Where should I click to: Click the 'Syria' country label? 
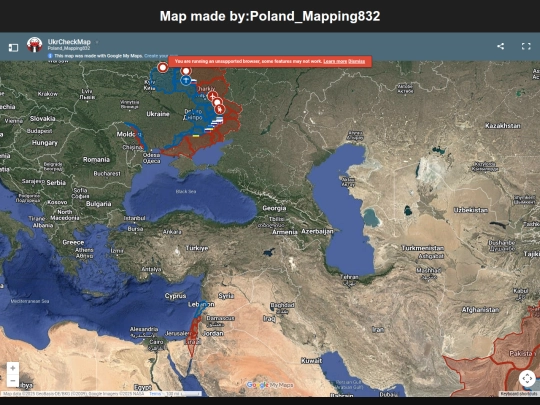pos(226,296)
